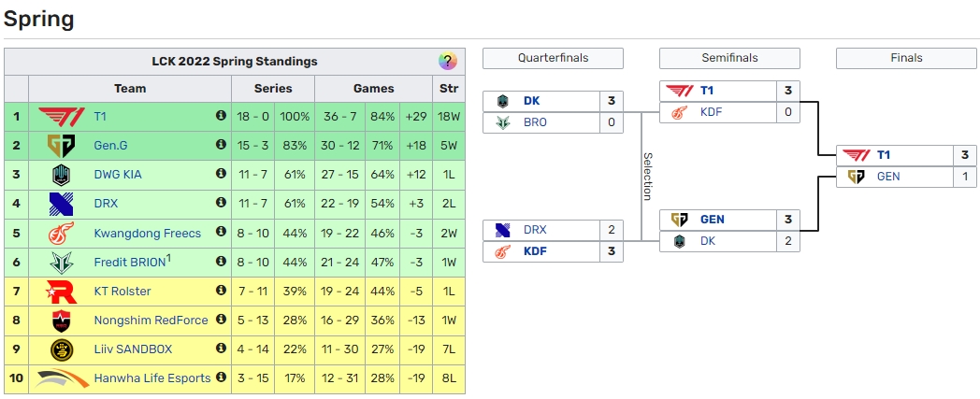The height and width of the screenshot is (399, 980).
Task: Click the Liiv SANDBOX team logo
Action: pos(62,349)
